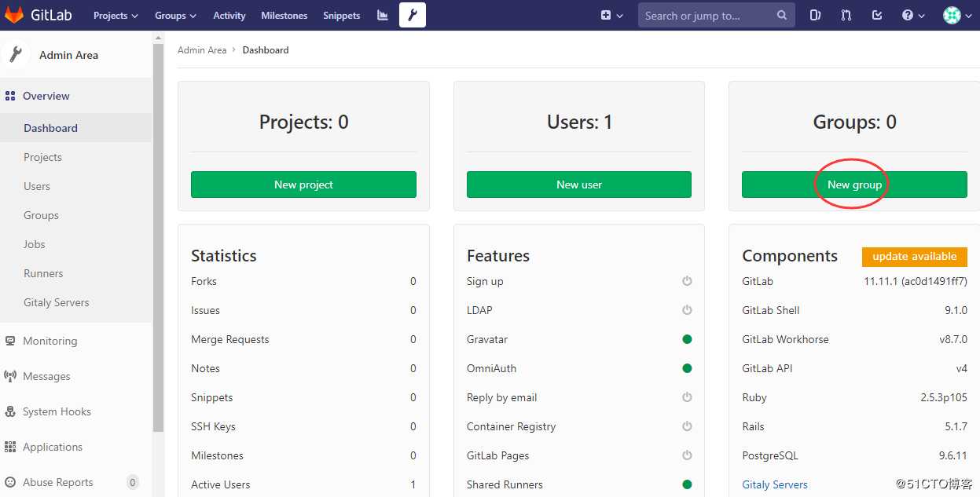
Task: Open the Help question mark icon
Action: pyautogui.click(x=908, y=15)
